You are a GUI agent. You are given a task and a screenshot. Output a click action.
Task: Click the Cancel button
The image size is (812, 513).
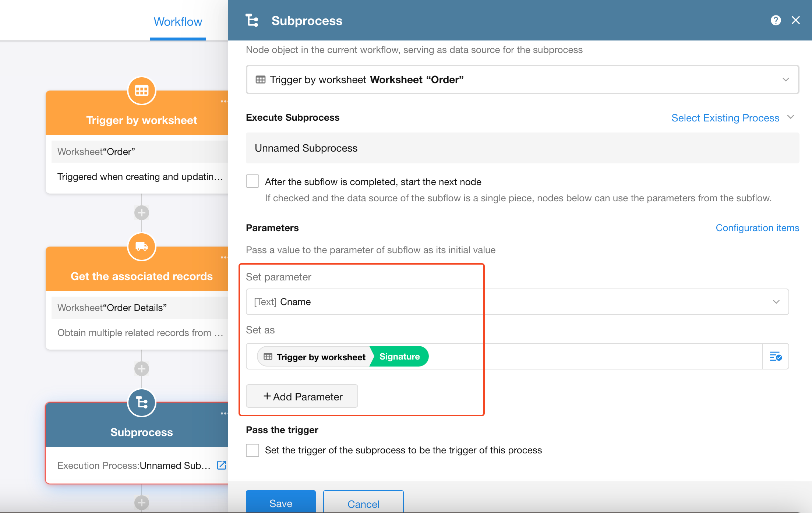coord(363,503)
